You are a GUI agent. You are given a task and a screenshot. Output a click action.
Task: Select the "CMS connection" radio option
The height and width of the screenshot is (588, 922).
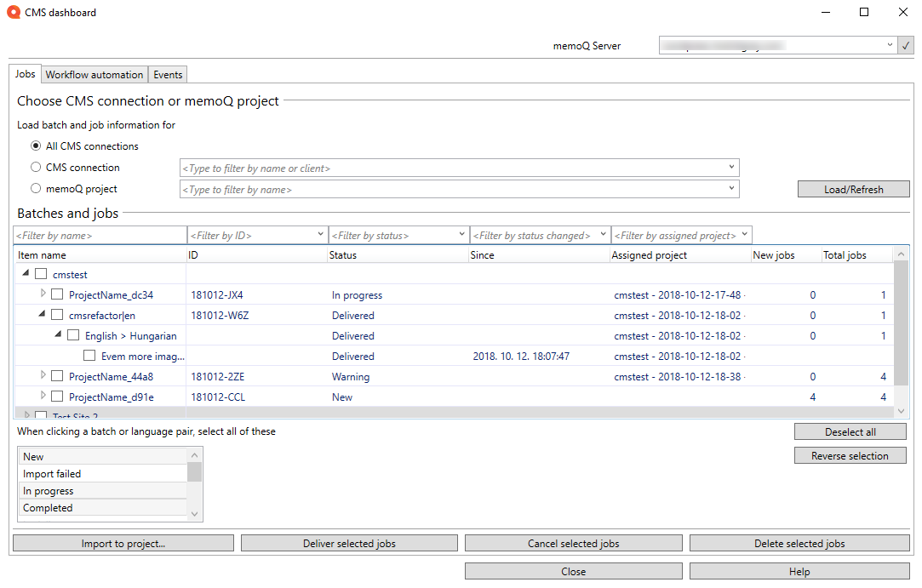pyautogui.click(x=36, y=167)
